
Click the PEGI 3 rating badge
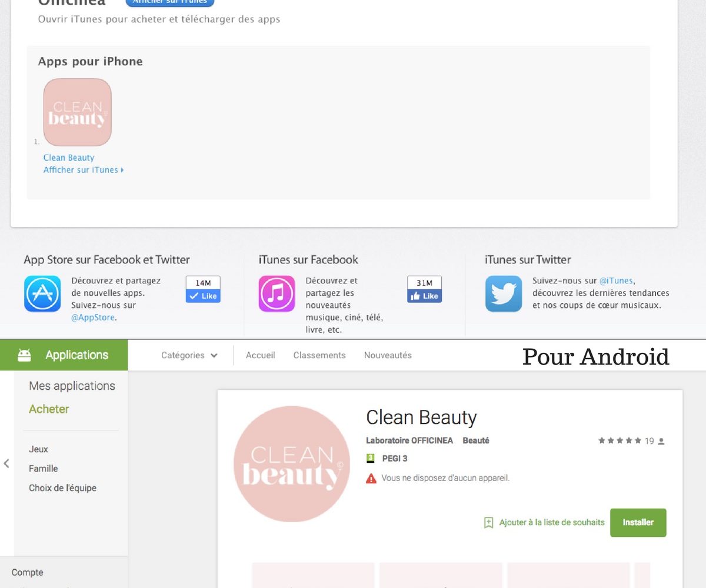371,458
